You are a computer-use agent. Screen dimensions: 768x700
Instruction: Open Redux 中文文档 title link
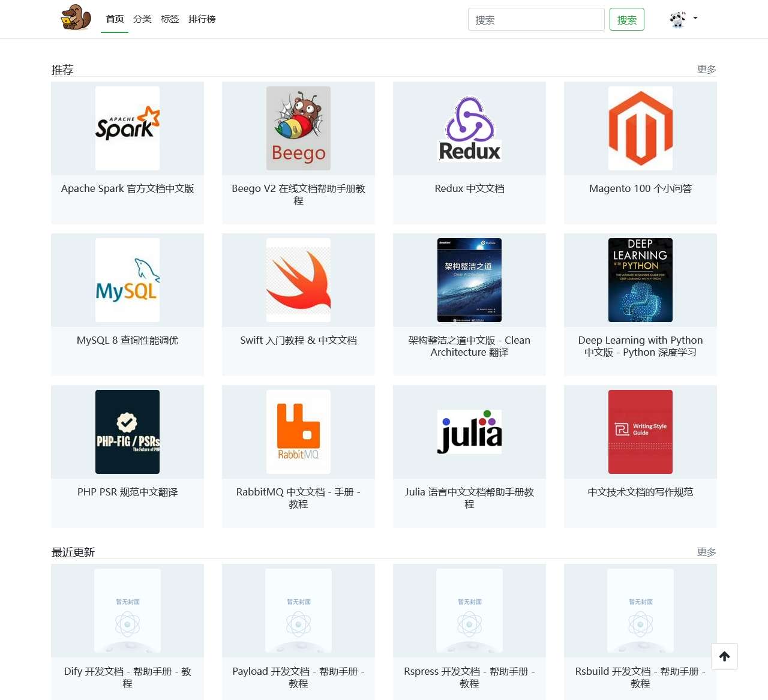tap(469, 188)
